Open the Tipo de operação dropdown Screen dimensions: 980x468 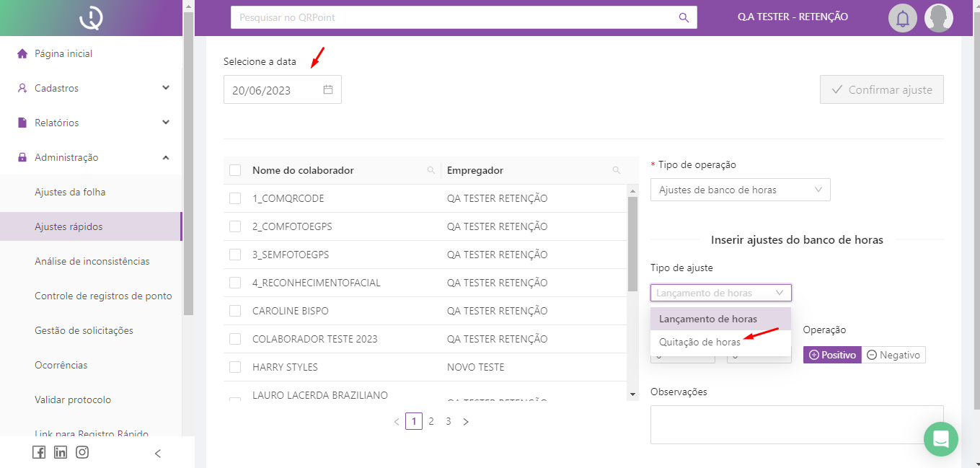coord(740,190)
